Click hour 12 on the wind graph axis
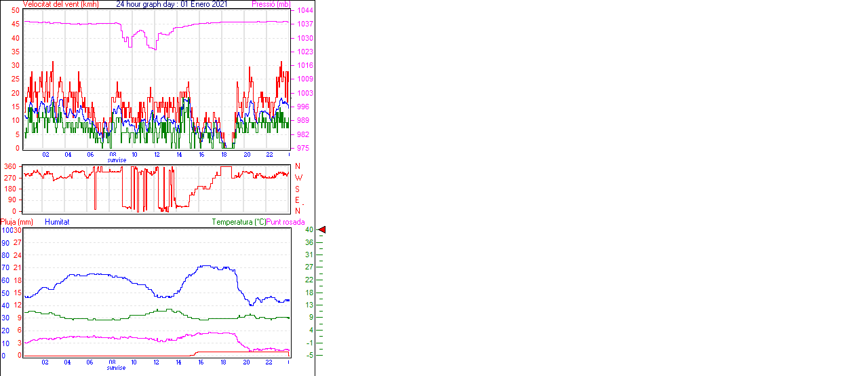Image resolution: width=868 pixels, height=376 pixels. [x=157, y=155]
